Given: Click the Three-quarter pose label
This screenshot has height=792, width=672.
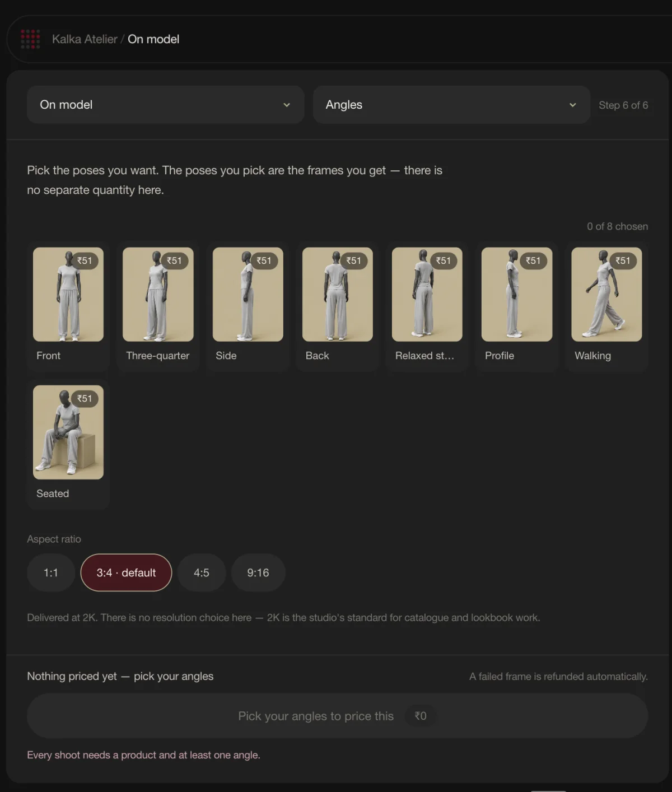Looking at the screenshot, I should click(158, 356).
